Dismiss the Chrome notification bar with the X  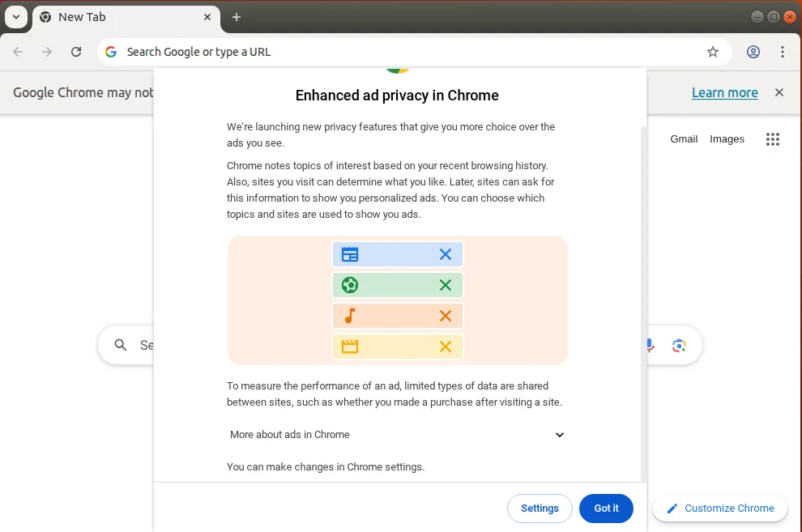pyautogui.click(x=779, y=92)
